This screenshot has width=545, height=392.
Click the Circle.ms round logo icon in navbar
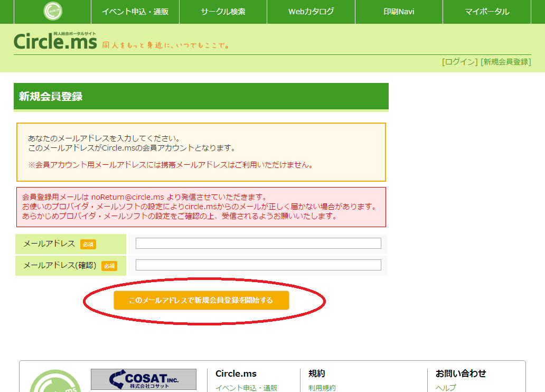point(53,11)
